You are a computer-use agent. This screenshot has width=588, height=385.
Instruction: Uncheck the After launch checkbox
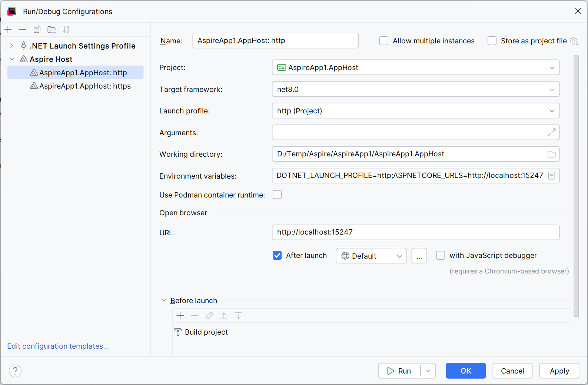[x=277, y=256]
